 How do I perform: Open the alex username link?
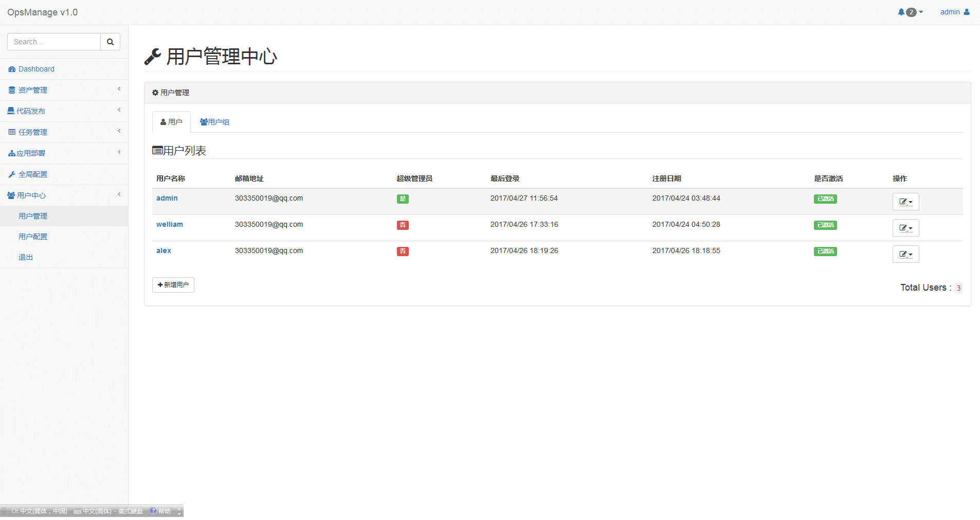coord(164,250)
